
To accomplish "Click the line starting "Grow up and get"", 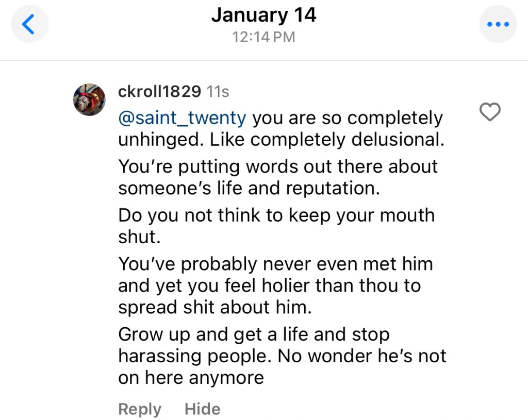I will 254,334.
